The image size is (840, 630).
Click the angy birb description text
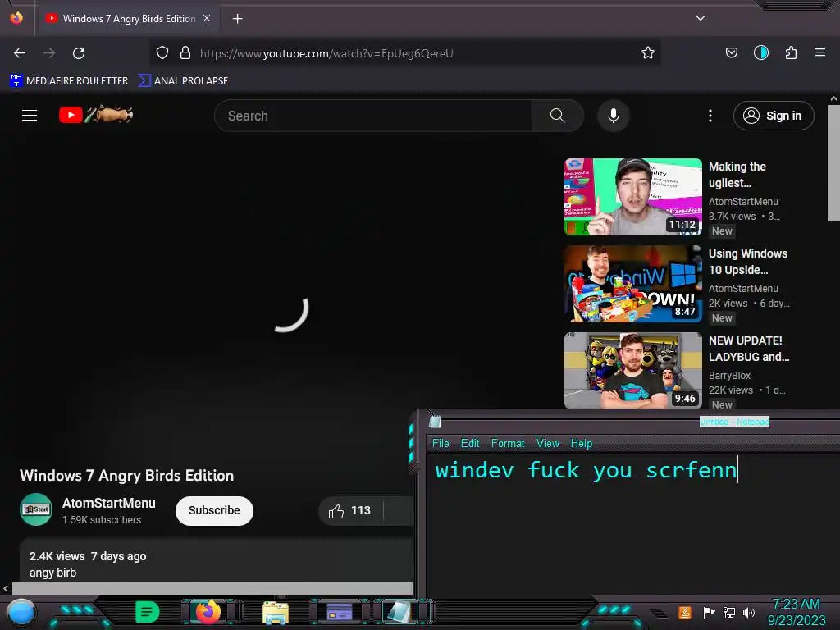(53, 573)
